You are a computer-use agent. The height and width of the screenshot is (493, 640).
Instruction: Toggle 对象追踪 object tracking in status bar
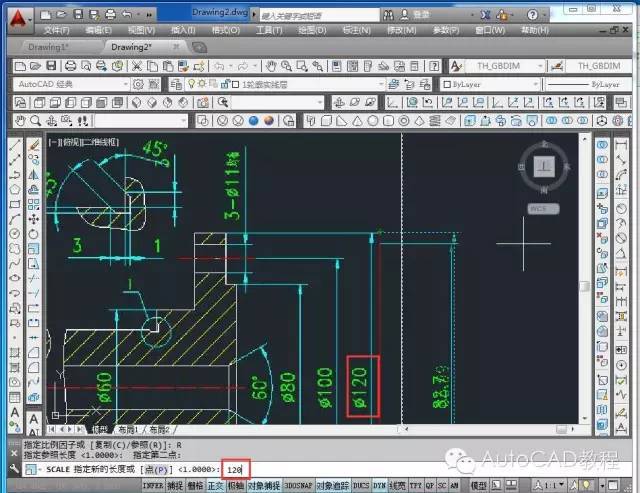(333, 486)
